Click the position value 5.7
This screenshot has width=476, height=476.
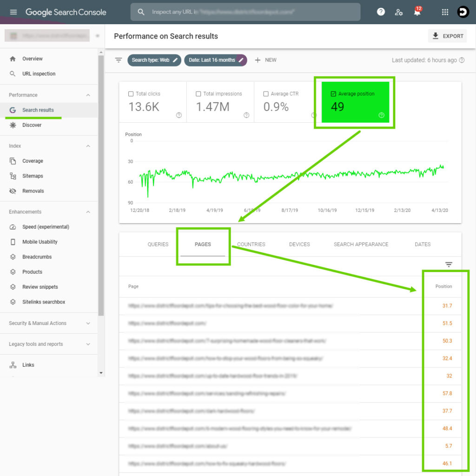(x=449, y=446)
